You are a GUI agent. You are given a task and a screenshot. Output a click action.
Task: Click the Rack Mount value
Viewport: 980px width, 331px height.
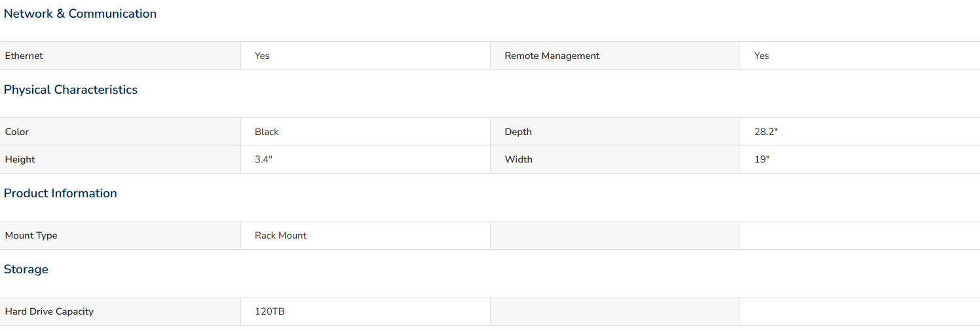pos(280,235)
